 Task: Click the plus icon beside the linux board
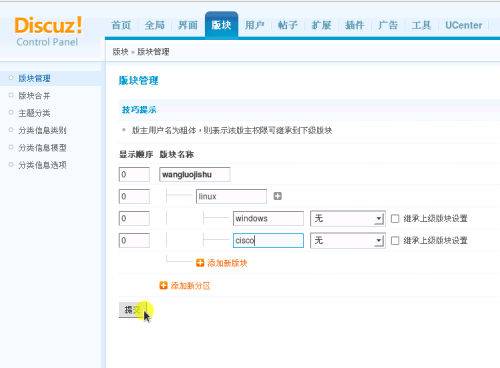(278, 196)
